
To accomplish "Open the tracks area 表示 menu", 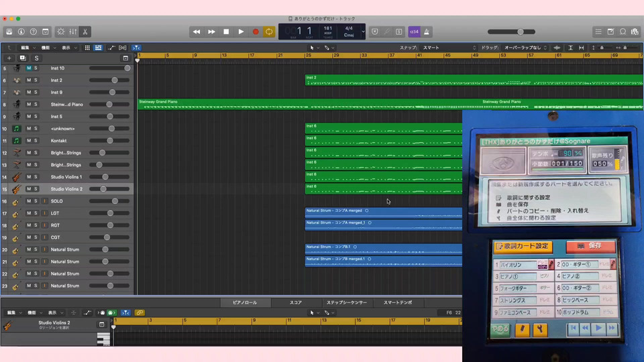I will [69, 48].
